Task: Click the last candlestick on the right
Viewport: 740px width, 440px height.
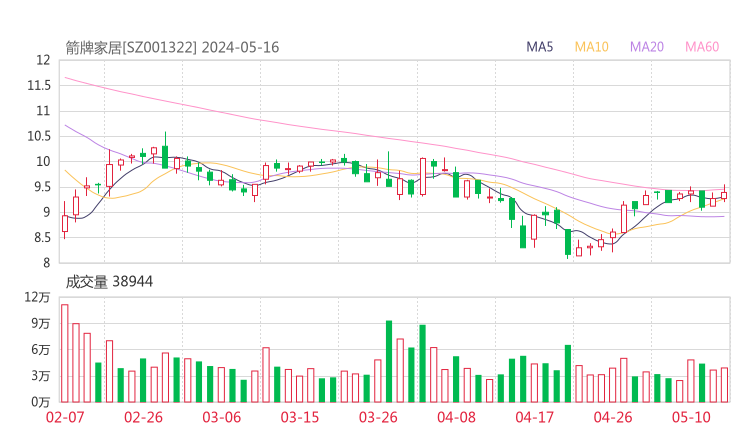Action: click(724, 194)
